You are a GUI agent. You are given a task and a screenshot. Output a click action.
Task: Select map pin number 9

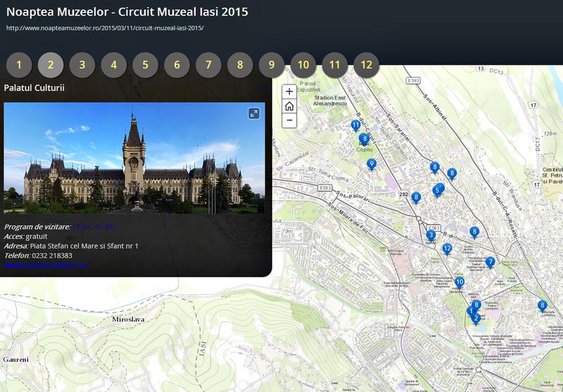pyautogui.click(x=372, y=165)
